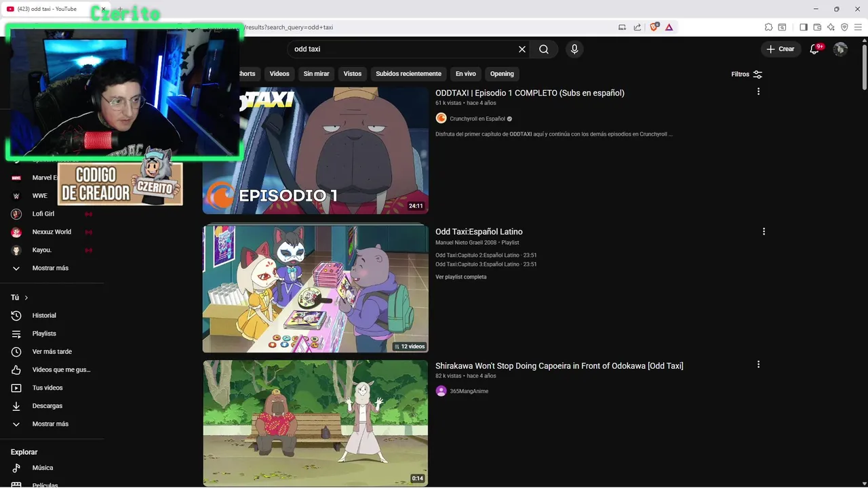Open options menu for ODDTAXI Episodio 1
This screenshot has height=488, width=868.
(758, 91)
